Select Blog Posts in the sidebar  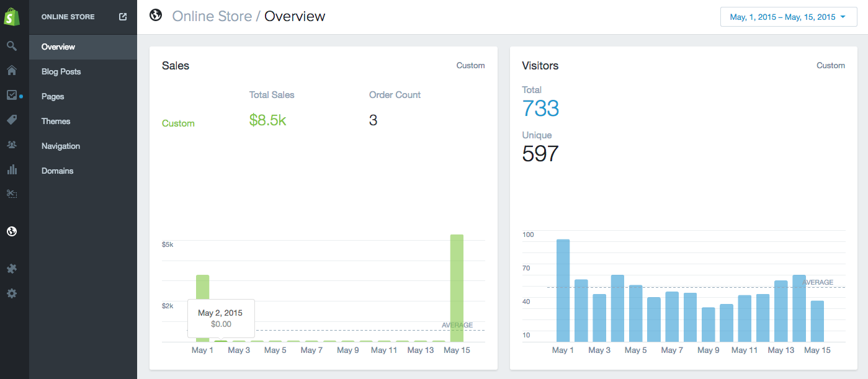61,71
